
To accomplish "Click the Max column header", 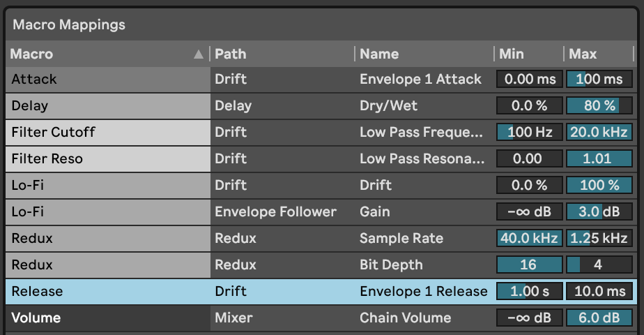I will pyautogui.click(x=599, y=54).
